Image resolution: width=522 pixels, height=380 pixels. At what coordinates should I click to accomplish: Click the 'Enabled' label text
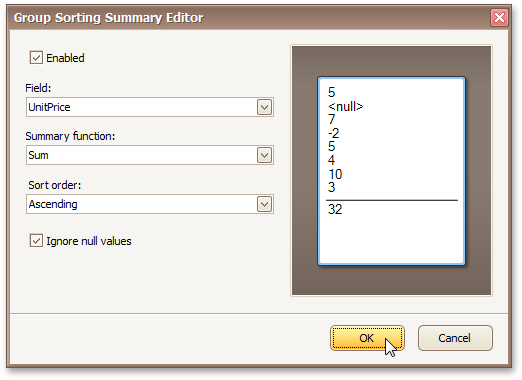click(x=65, y=58)
